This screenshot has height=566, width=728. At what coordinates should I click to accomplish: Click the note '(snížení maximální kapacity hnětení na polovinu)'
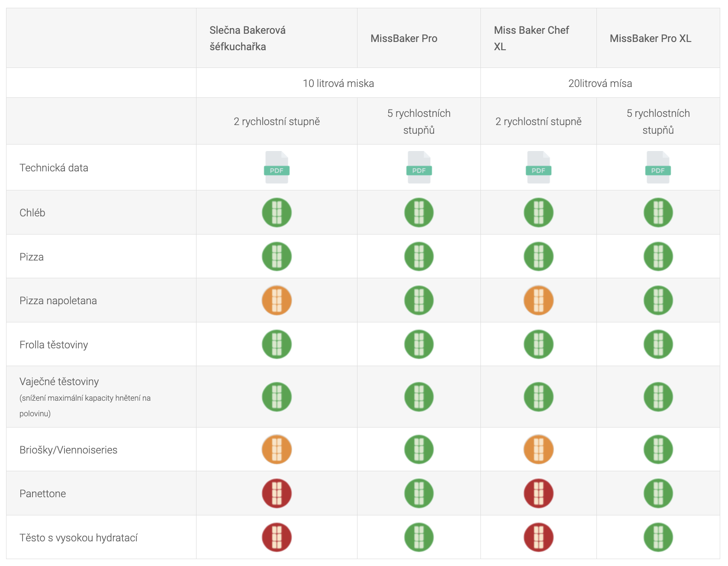tap(85, 405)
